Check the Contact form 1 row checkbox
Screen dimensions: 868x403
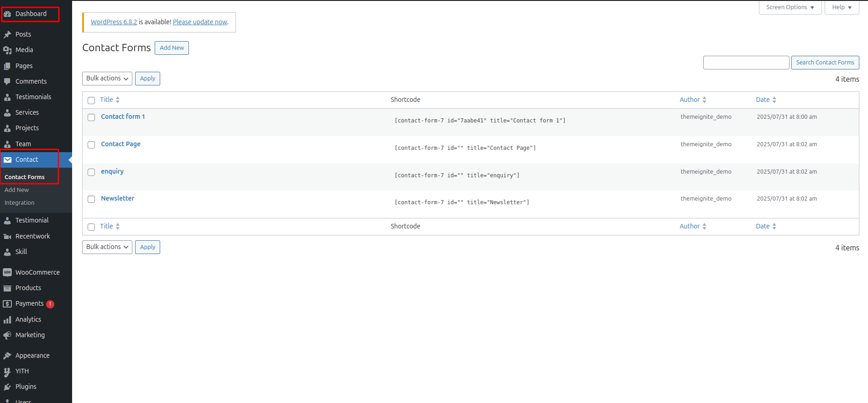click(x=91, y=117)
